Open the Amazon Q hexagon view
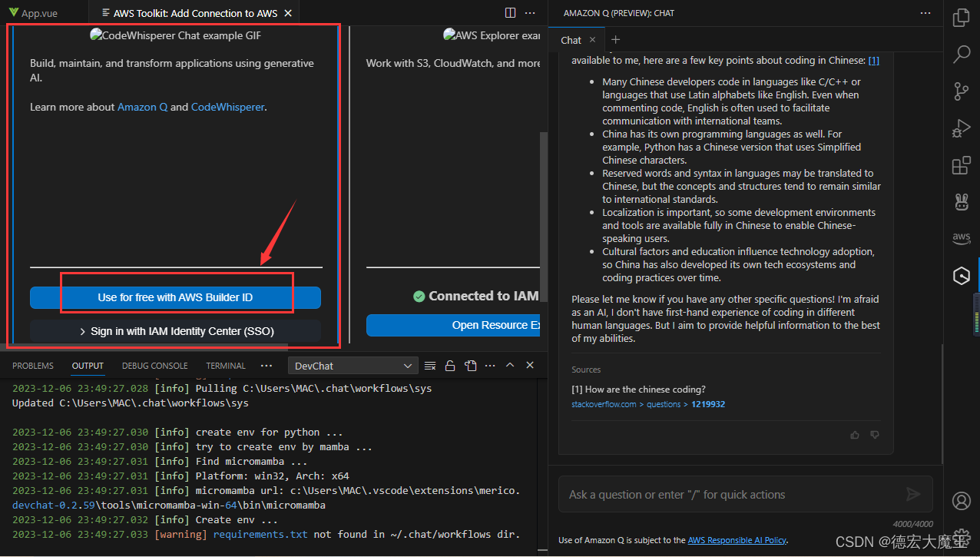The width and height of the screenshot is (980, 557). click(x=961, y=275)
